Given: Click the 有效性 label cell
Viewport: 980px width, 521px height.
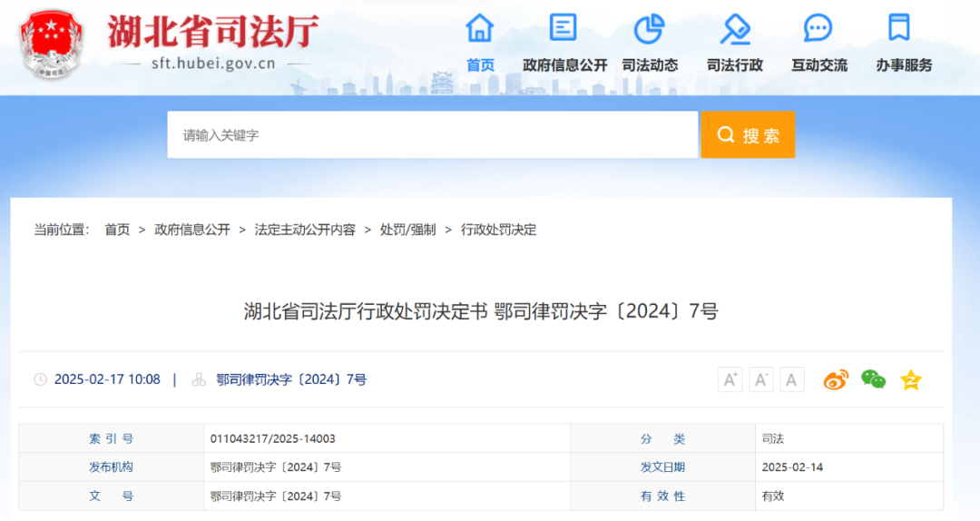Looking at the screenshot, I should [663, 496].
